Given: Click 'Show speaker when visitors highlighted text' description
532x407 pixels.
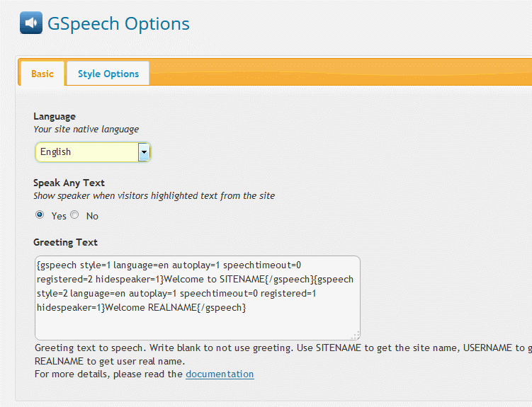Looking at the screenshot, I should 154,196.
